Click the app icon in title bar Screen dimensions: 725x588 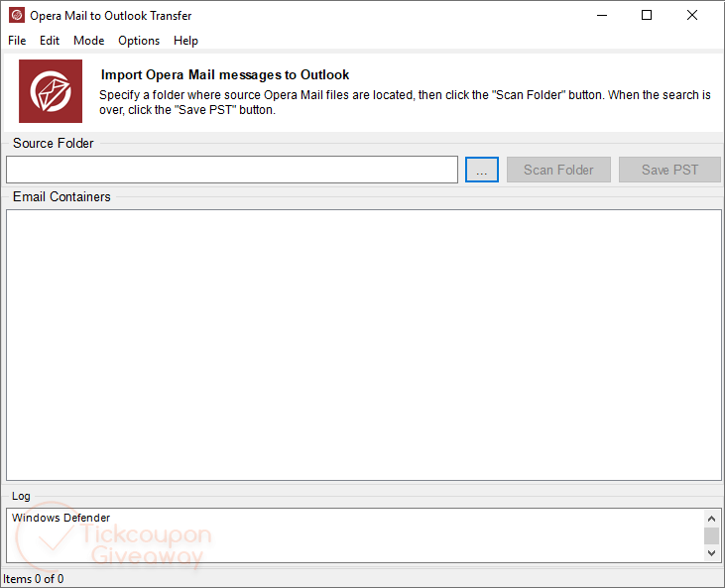coord(17,15)
